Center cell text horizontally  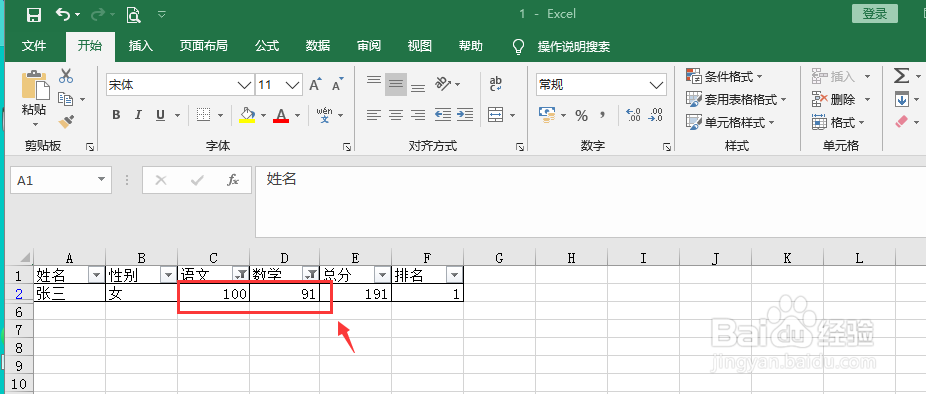click(x=396, y=115)
